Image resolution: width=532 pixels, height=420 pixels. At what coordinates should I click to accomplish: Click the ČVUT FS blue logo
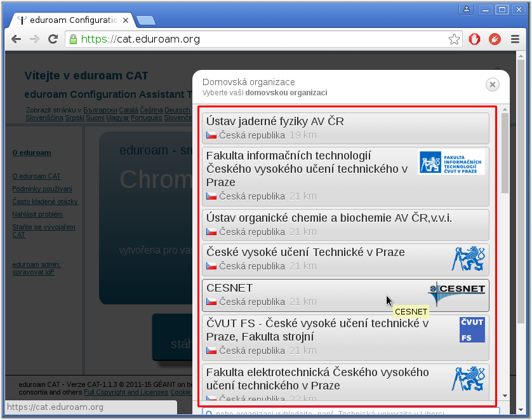(x=472, y=330)
